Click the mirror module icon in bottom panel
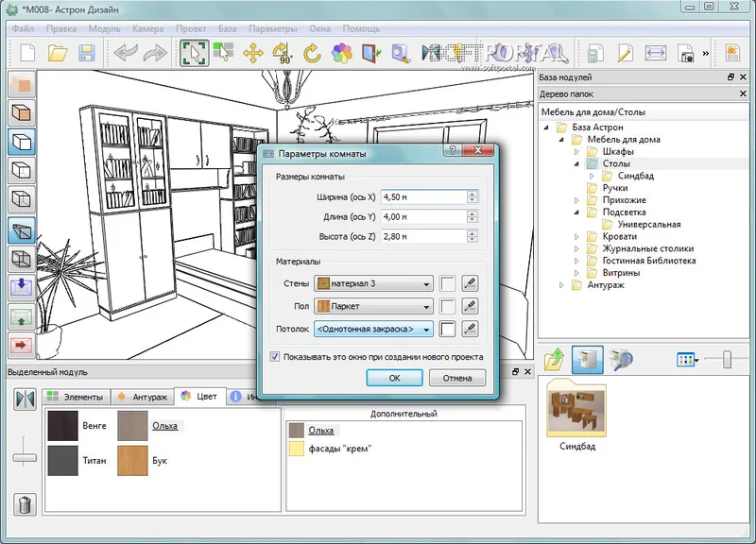 coord(25,399)
